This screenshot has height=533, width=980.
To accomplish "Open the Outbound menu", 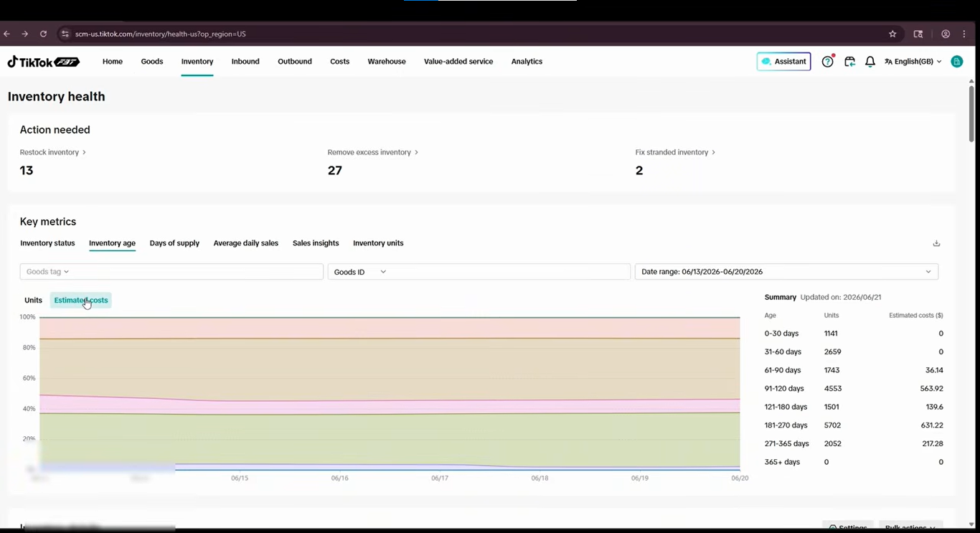I will click(295, 62).
